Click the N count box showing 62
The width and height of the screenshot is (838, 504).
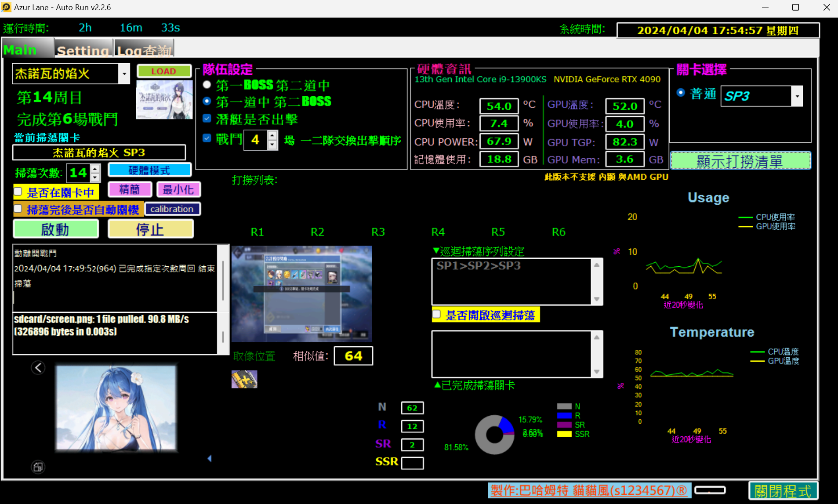coord(412,408)
